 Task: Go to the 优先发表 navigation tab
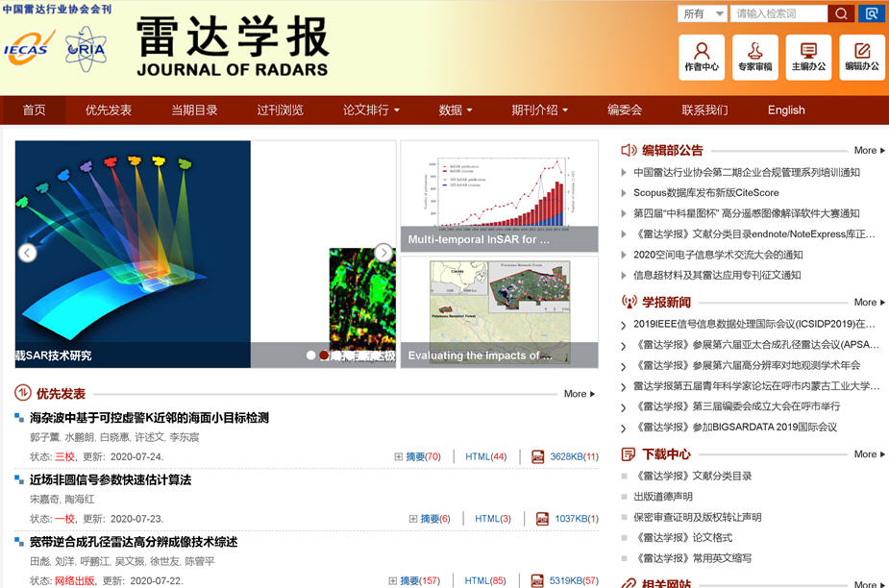tap(109, 110)
